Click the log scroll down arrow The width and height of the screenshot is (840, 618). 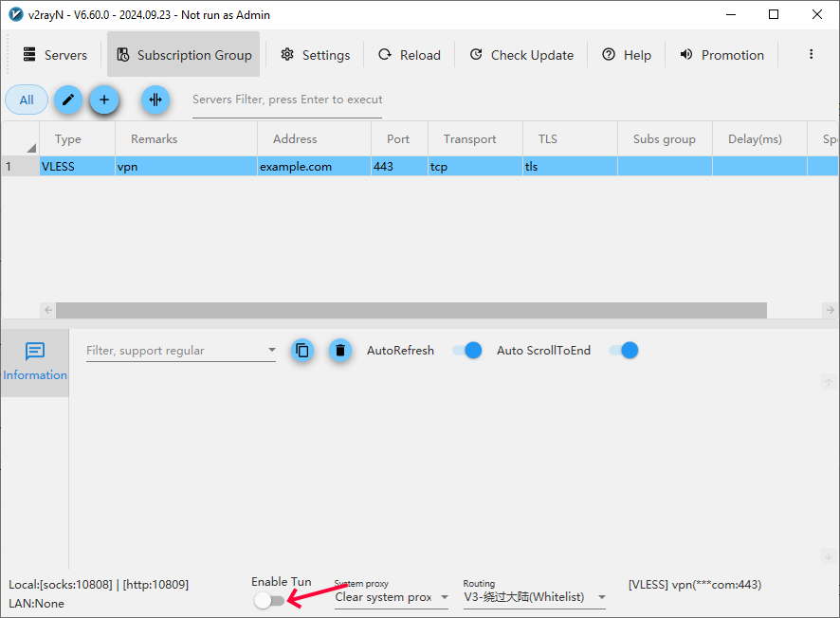pyautogui.click(x=829, y=555)
